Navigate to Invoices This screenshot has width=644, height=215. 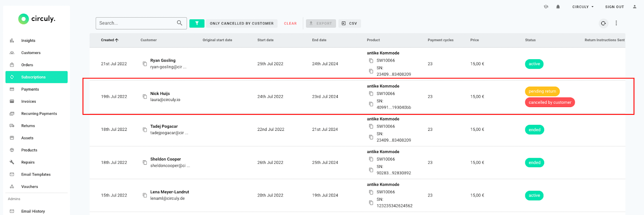click(37, 101)
